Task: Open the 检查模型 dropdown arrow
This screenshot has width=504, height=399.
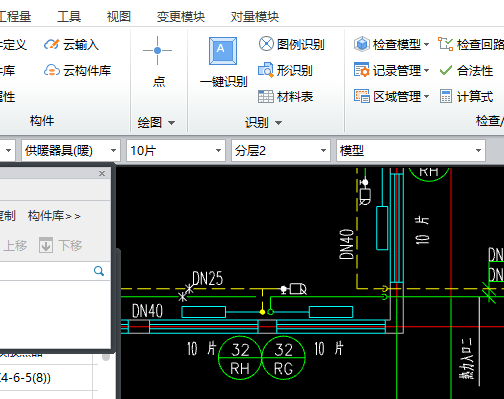Action: tap(426, 44)
